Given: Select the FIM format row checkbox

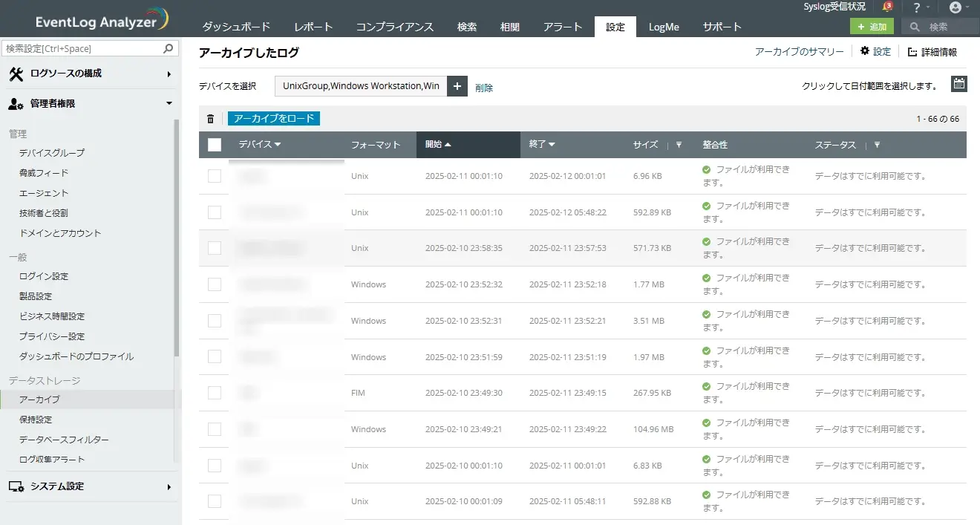Looking at the screenshot, I should click(x=215, y=393).
